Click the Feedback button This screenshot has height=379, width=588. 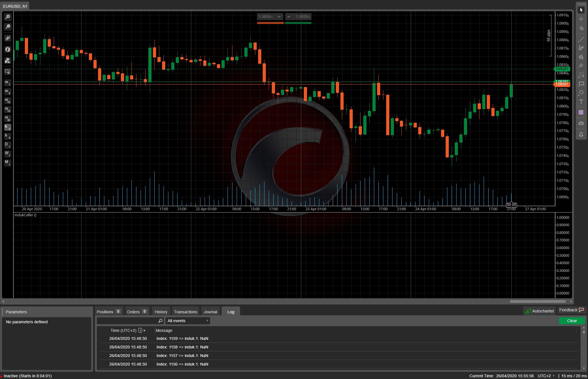(571, 310)
